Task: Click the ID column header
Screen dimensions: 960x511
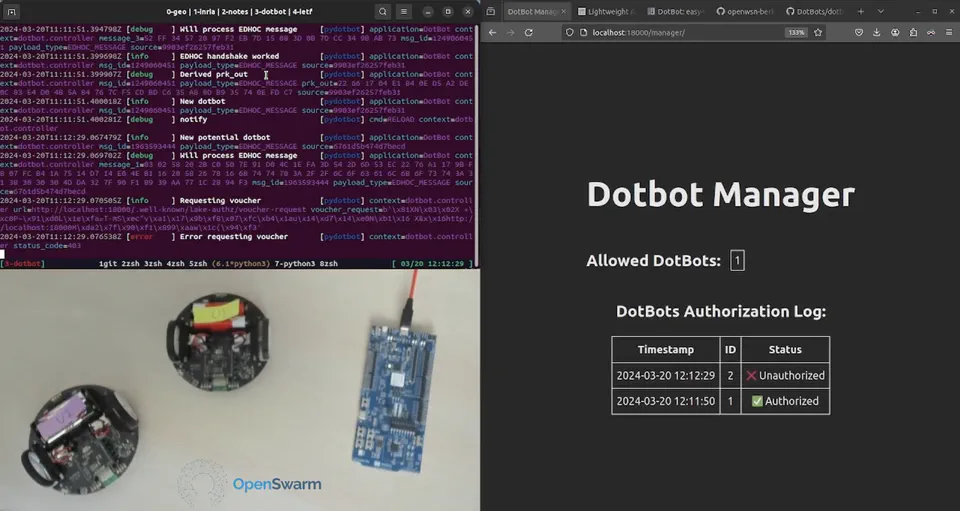Action: (x=730, y=349)
